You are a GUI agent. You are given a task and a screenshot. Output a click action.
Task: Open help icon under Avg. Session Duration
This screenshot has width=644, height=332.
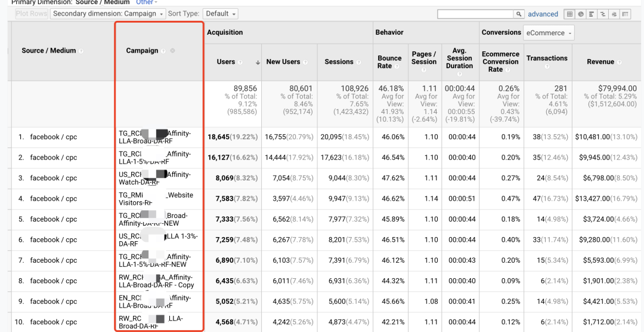click(459, 74)
